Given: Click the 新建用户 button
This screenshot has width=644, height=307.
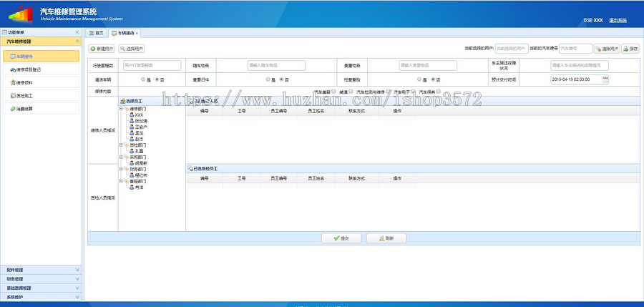Looking at the screenshot, I should point(102,49).
